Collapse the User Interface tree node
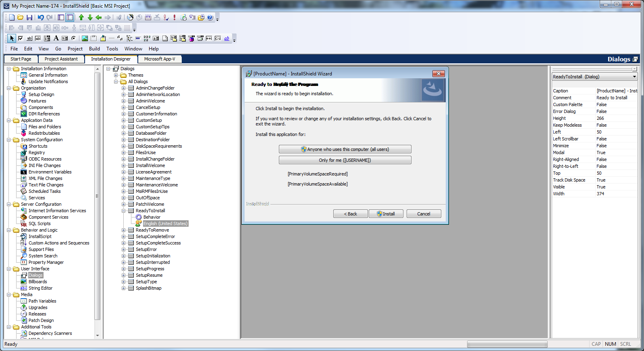Viewport: 644px width, 351px height. click(x=9, y=269)
